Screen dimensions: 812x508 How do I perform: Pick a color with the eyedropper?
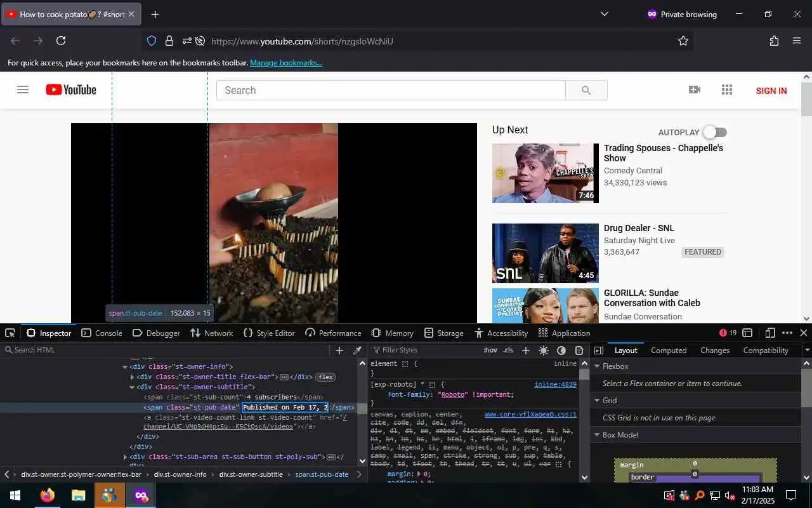pyautogui.click(x=357, y=350)
